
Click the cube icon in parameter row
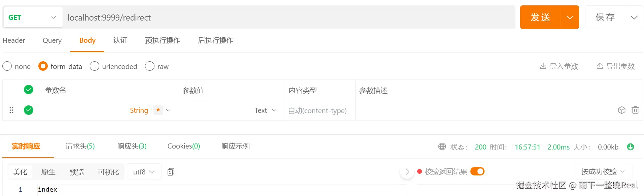click(x=621, y=110)
